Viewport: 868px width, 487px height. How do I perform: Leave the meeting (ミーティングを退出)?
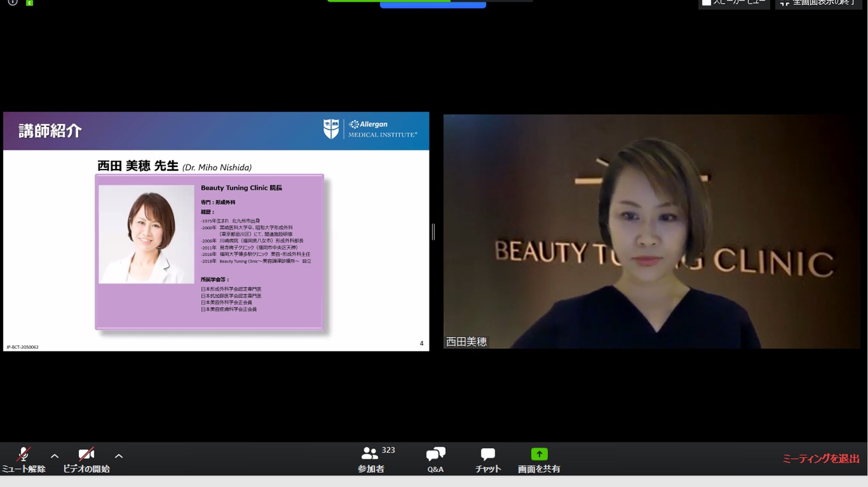tap(820, 459)
